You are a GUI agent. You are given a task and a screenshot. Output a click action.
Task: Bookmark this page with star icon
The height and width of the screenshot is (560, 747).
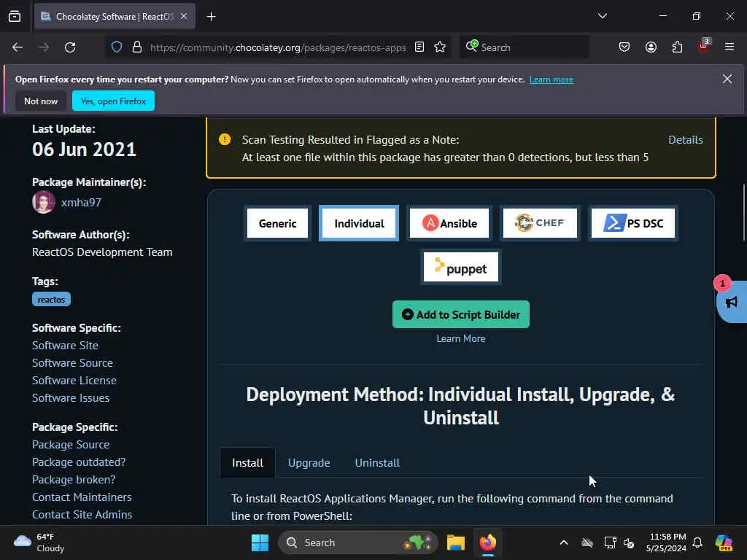click(440, 47)
